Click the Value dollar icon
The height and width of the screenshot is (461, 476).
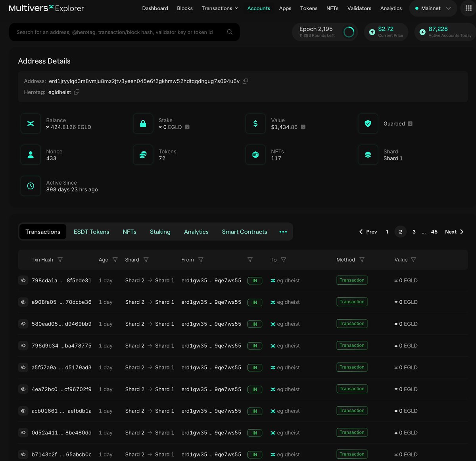[x=255, y=123]
